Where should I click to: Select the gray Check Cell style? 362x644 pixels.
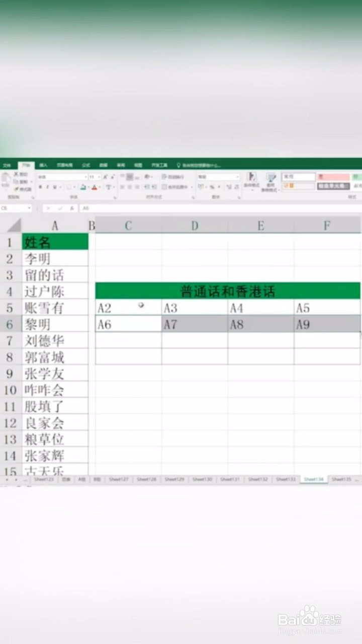[333, 186]
